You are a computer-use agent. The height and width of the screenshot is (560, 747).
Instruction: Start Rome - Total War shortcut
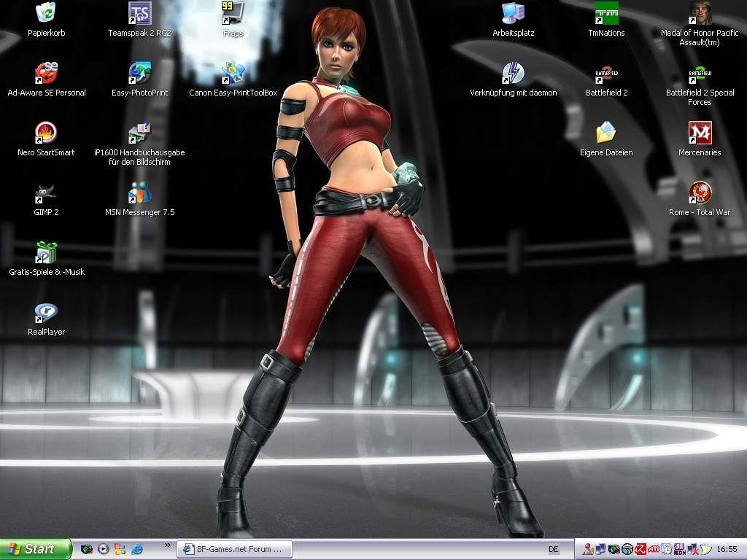(700, 199)
